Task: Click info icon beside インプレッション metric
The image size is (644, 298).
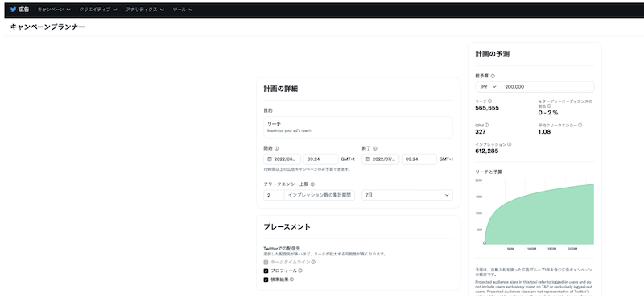Action: click(510, 144)
